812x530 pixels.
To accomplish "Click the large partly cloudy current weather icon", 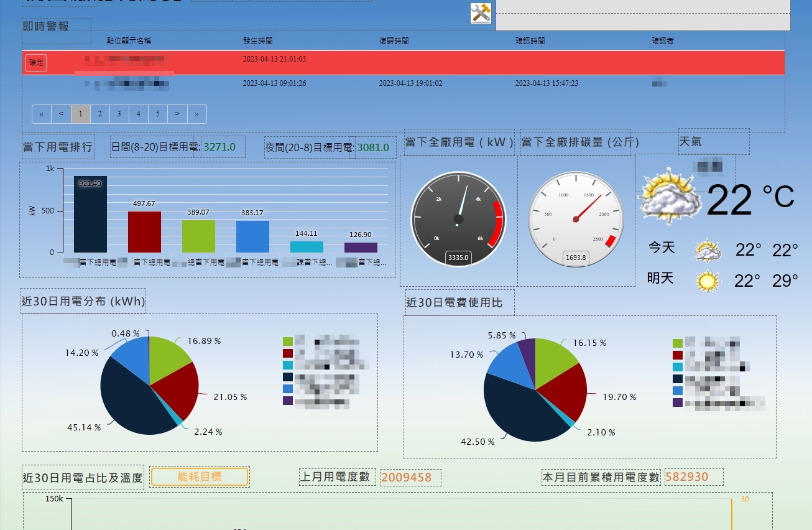I will point(668,195).
